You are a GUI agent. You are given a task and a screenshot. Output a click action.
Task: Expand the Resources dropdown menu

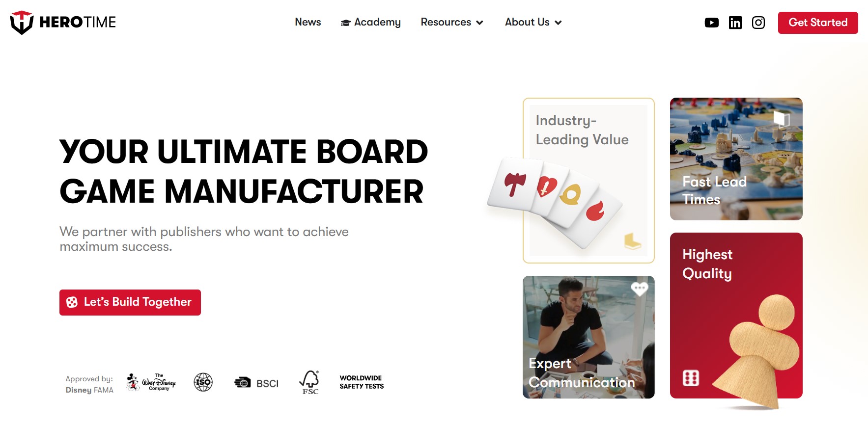452,23
